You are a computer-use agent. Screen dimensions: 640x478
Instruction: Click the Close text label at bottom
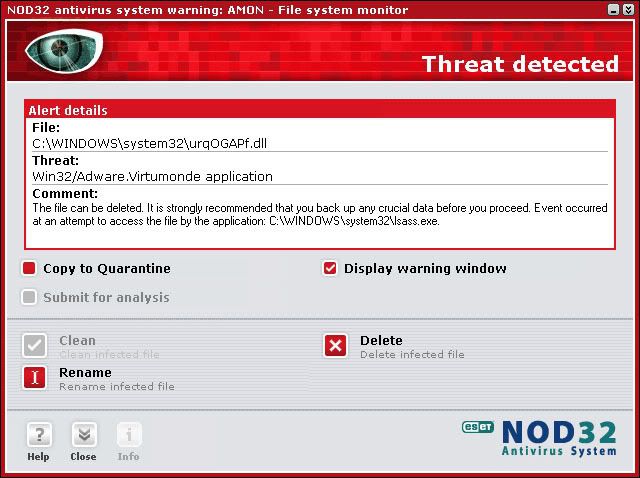[83, 456]
